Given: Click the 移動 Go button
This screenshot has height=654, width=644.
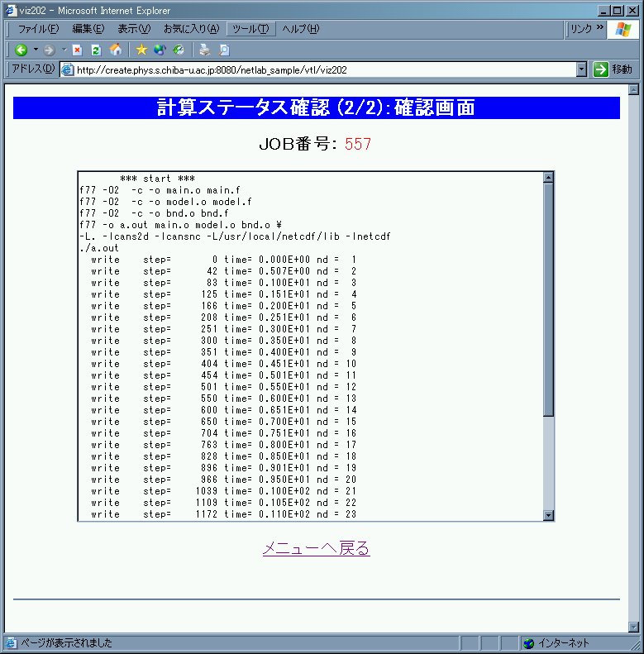Looking at the screenshot, I should (x=613, y=69).
